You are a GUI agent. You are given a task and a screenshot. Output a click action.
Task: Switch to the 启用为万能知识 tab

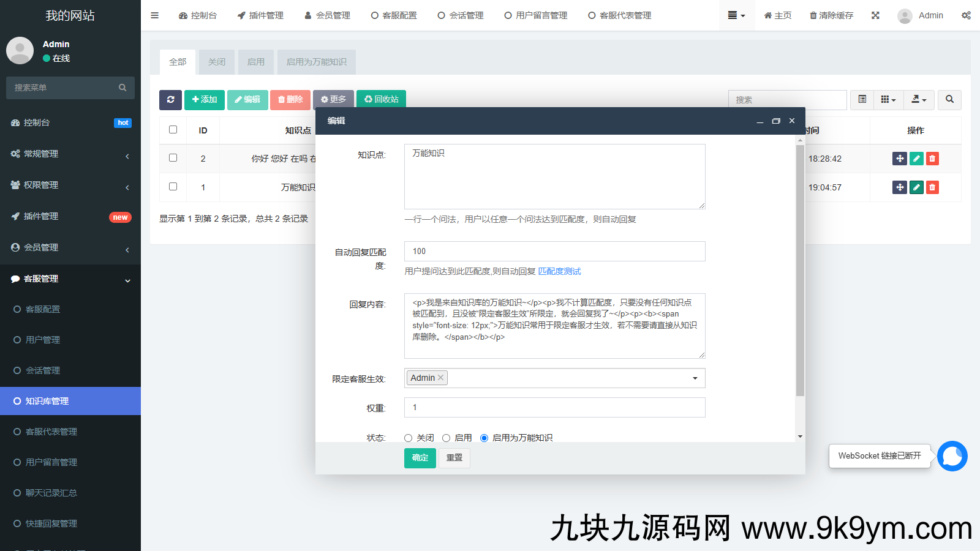point(316,62)
